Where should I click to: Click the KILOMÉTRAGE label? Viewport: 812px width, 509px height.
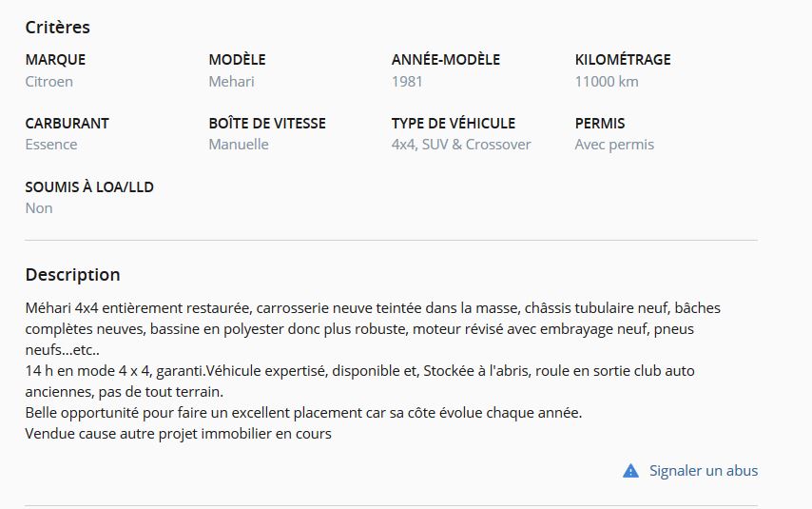coord(623,60)
